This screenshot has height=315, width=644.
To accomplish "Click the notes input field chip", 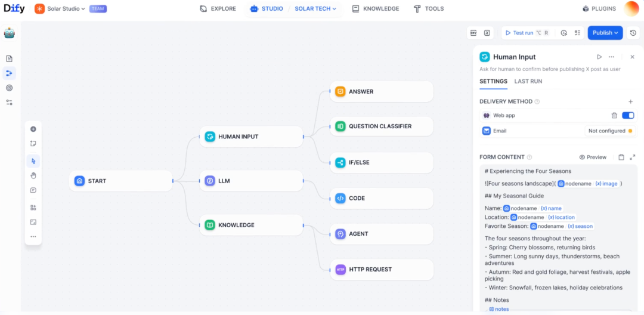I will point(499,309).
